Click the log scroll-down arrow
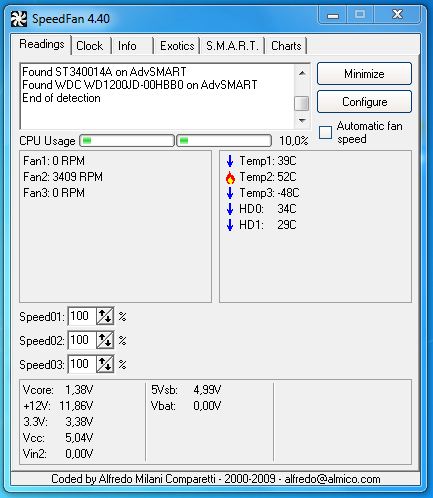This screenshot has width=433, height=498. (302, 120)
